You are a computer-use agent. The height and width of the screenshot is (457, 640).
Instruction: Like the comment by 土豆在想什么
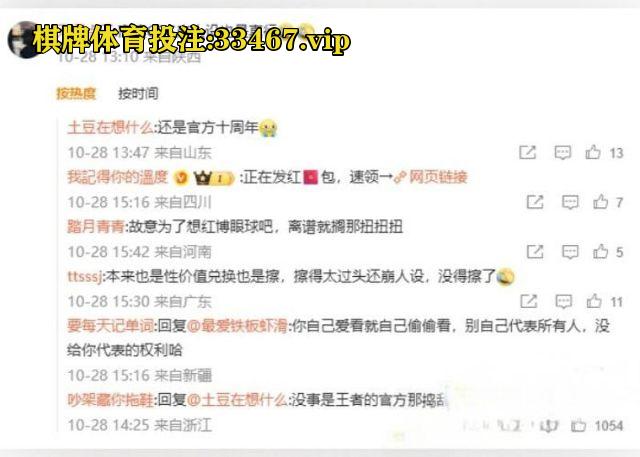tap(593, 152)
